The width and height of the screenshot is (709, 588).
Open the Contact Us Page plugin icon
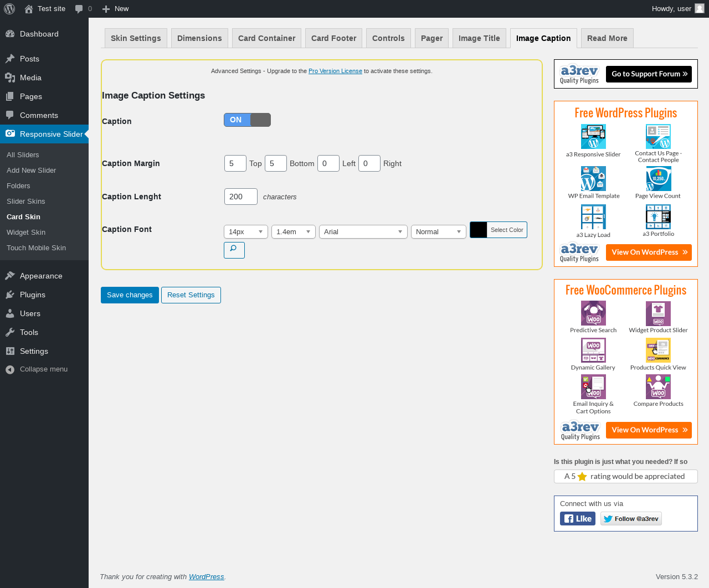coord(658,137)
